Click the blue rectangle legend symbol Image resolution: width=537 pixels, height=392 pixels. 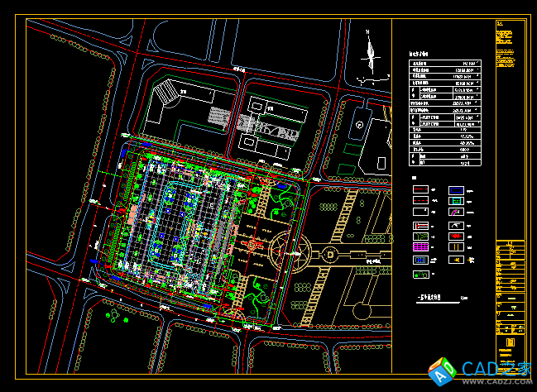[x=456, y=189]
